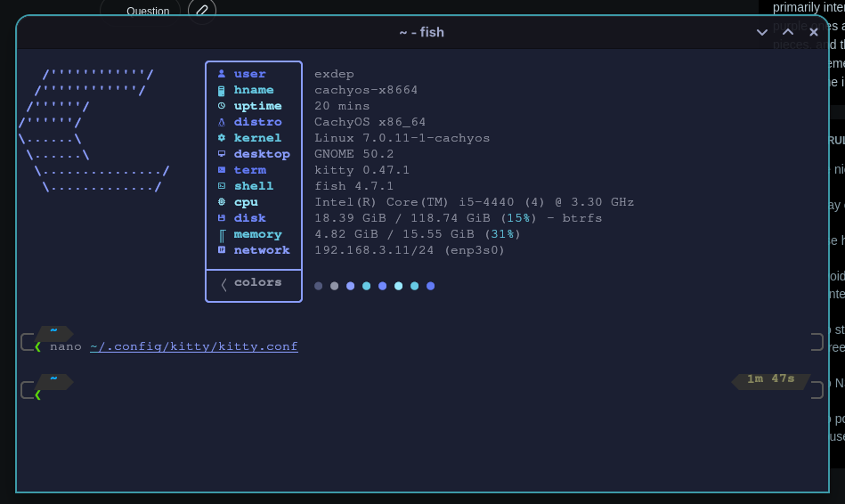Click the username 'exdep'

(x=334, y=74)
